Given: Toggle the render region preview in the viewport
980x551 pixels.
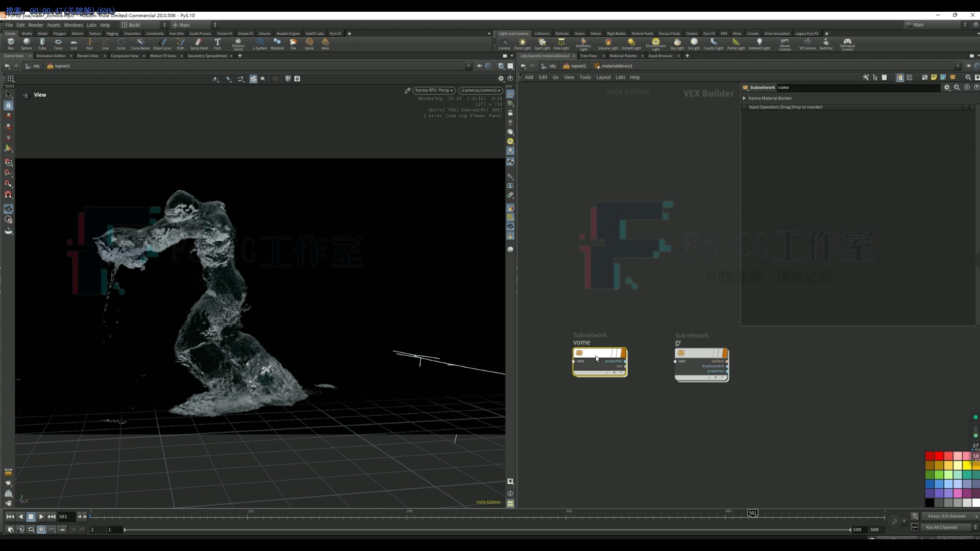Looking at the screenshot, I should [x=276, y=79].
